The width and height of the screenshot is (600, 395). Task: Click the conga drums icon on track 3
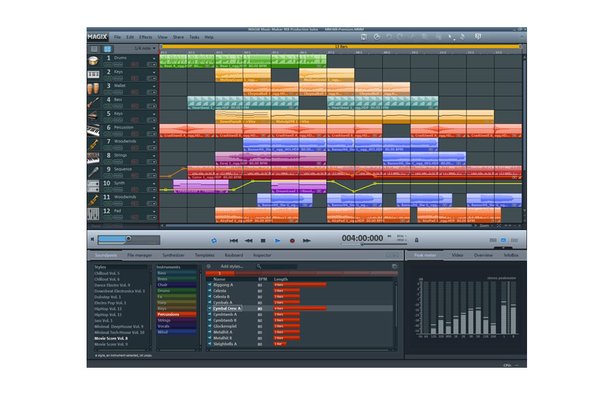[x=93, y=89]
